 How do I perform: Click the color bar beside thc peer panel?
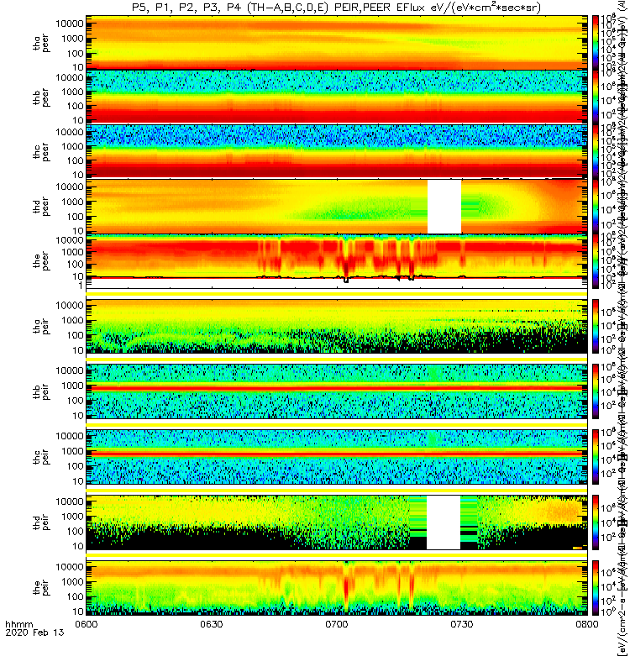pyautogui.click(x=596, y=152)
